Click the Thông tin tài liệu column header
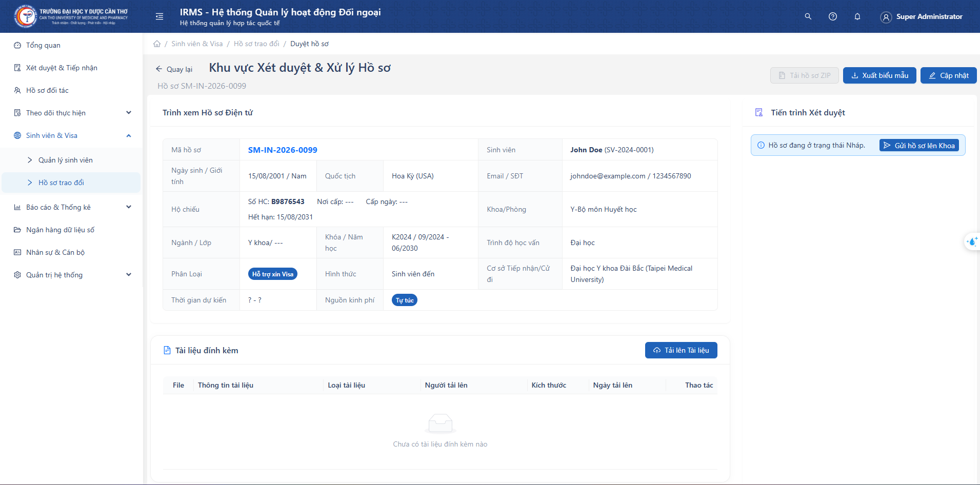Viewport: 980px width, 485px height. 226,385
